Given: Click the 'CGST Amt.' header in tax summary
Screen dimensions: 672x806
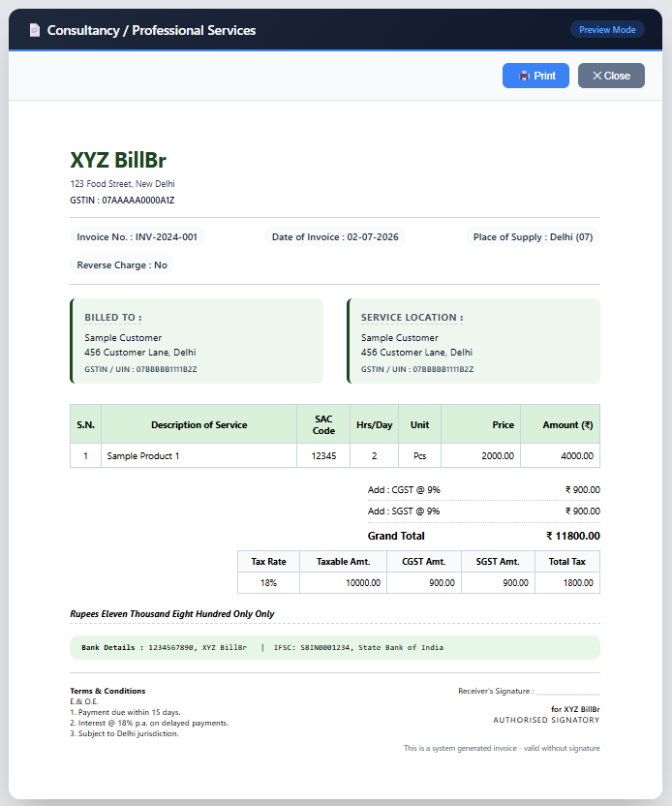Looking at the screenshot, I should [424, 561].
